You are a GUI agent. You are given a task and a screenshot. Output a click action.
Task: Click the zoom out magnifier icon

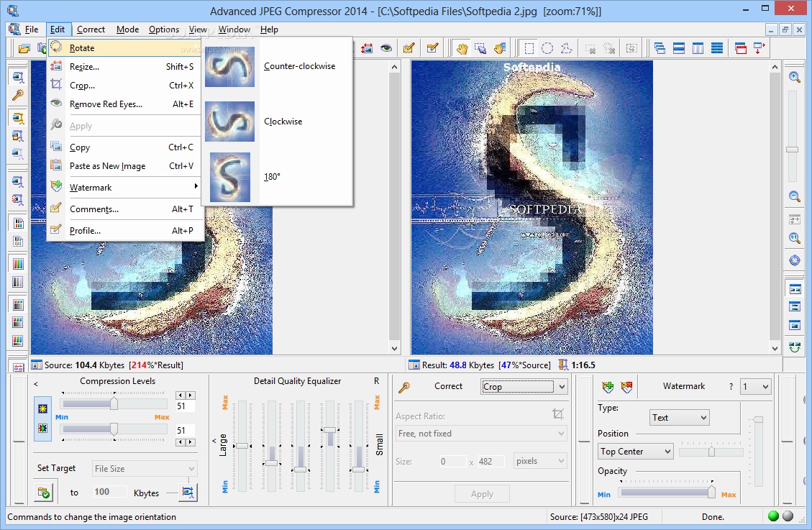click(795, 196)
